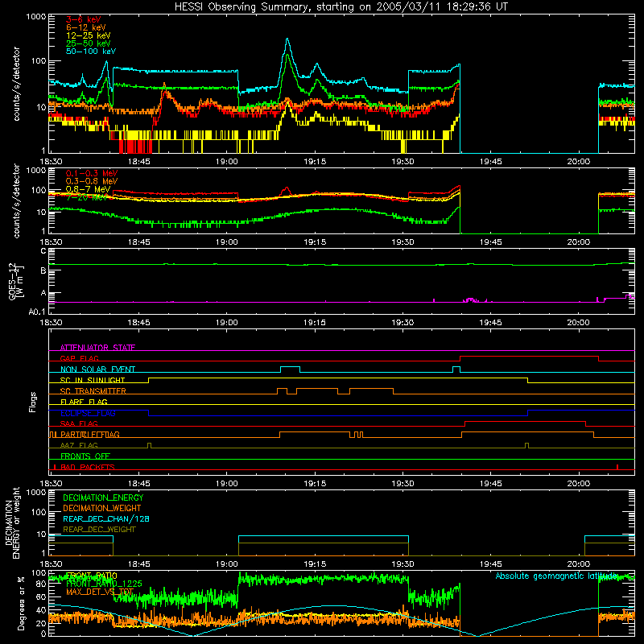The height and width of the screenshot is (644, 644).
Task: Select the ECLIPSE_FLAG label
Action: tap(88, 413)
